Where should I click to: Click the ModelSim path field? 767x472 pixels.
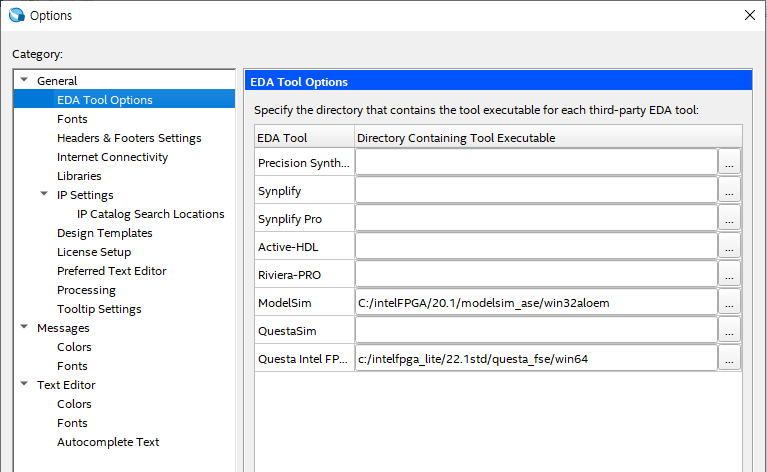point(536,302)
